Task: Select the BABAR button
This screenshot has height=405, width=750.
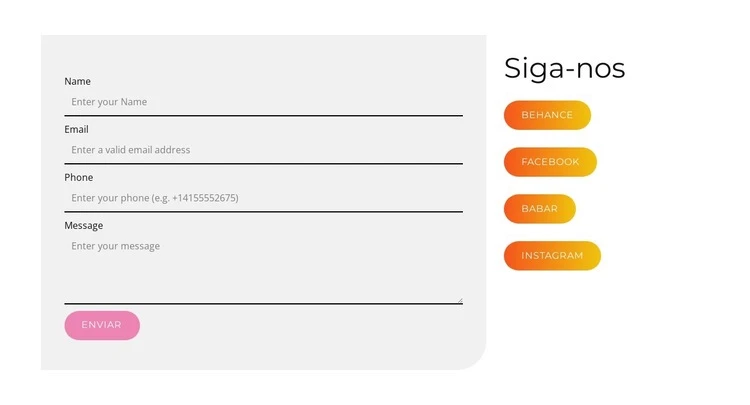Action: (x=539, y=209)
